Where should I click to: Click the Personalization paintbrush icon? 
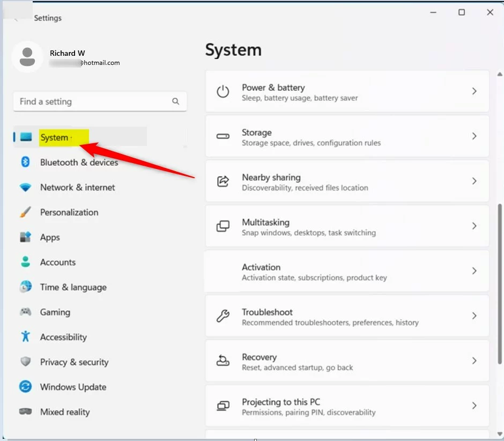[25, 212]
